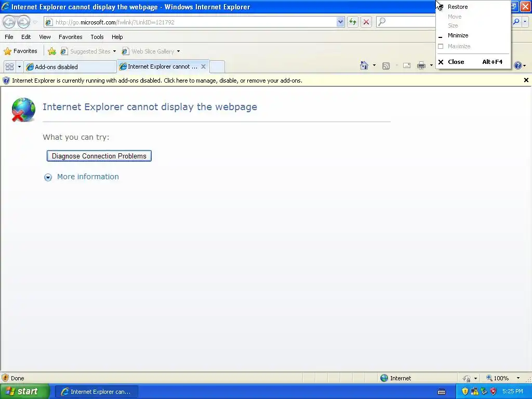Click the Internet Explorer taskbar button
Viewport: 532px width, 399px height.
tap(96, 392)
